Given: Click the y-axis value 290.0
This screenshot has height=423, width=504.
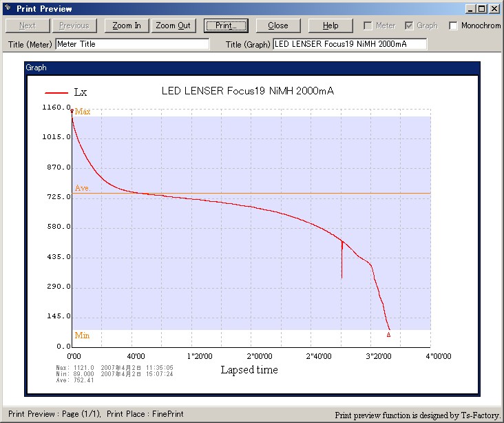Looking at the screenshot, I should 59,287.
